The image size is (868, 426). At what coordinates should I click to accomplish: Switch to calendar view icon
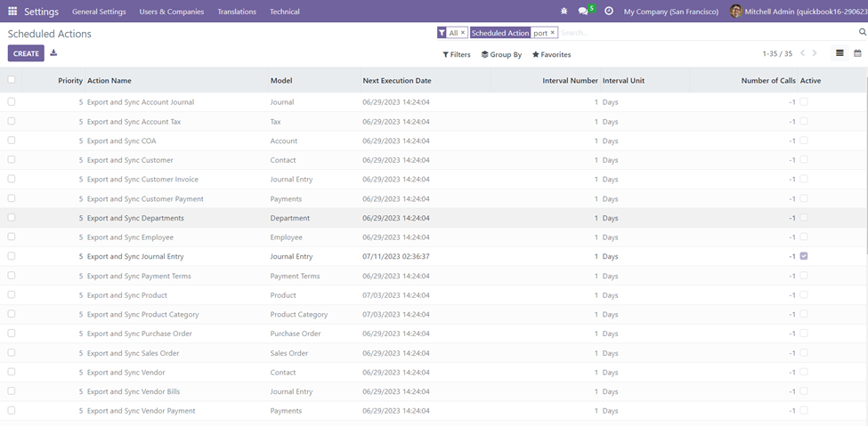pyautogui.click(x=857, y=53)
